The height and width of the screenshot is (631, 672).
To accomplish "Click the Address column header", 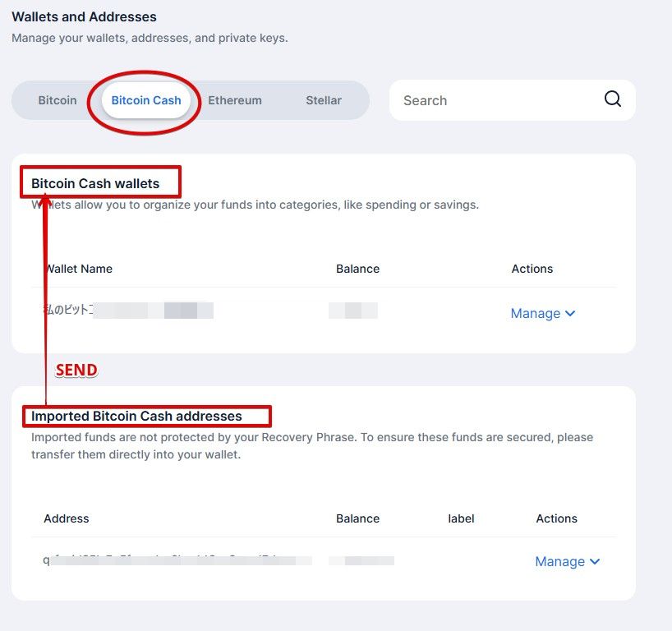I will click(67, 518).
